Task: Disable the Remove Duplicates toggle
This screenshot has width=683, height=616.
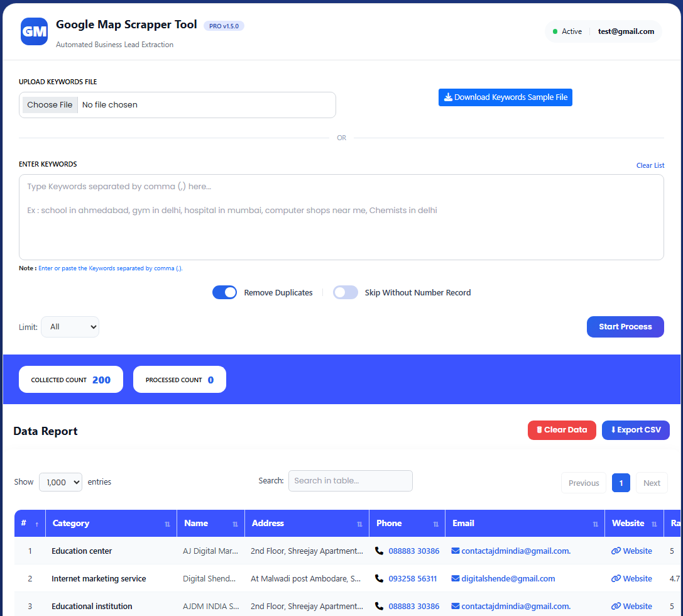Action: tap(225, 292)
